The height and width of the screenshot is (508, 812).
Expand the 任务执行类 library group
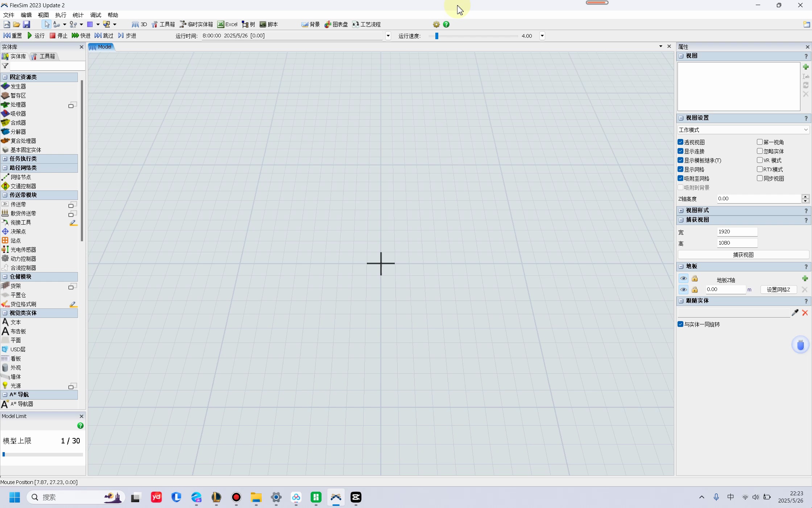[x=5, y=159]
